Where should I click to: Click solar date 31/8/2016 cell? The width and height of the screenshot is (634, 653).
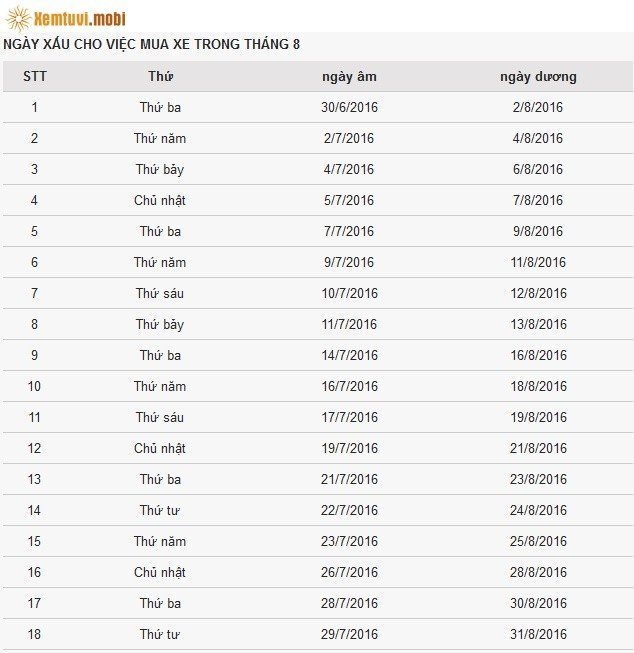(x=538, y=634)
